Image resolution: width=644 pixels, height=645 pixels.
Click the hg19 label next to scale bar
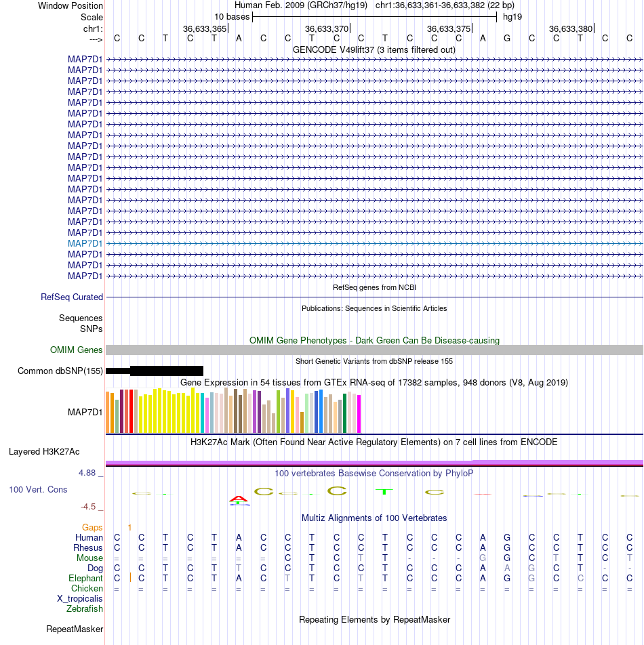(512, 17)
